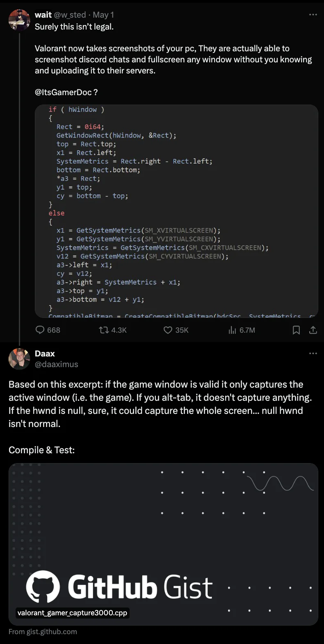Share the tweet using the upload icon
The height and width of the screenshot is (644, 324).
tap(313, 330)
